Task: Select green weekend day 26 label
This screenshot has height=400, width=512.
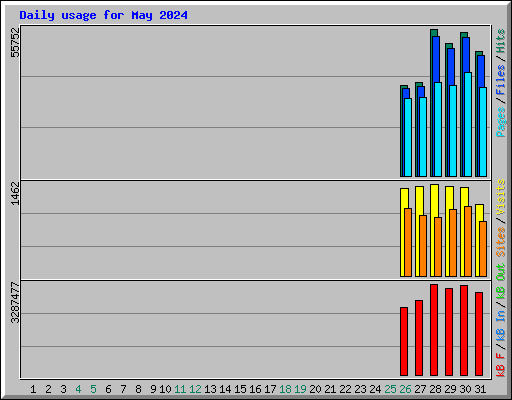Action: [x=405, y=389]
